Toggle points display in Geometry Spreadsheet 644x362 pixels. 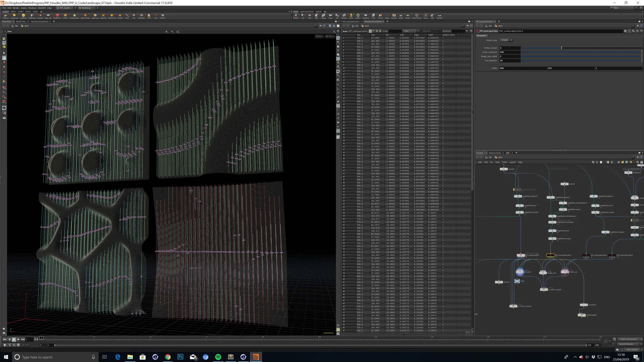click(x=370, y=31)
